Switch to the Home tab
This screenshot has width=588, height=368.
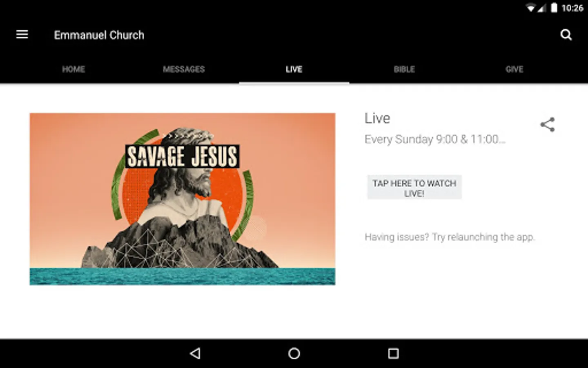click(x=73, y=70)
